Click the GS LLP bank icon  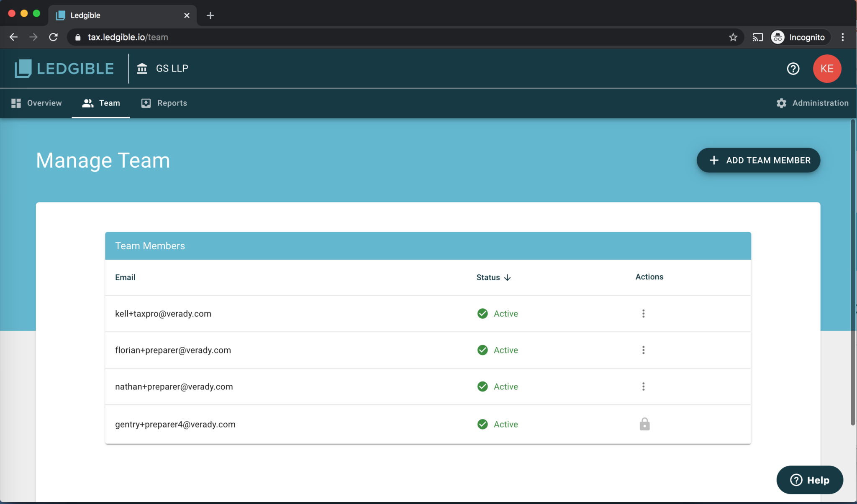(142, 69)
